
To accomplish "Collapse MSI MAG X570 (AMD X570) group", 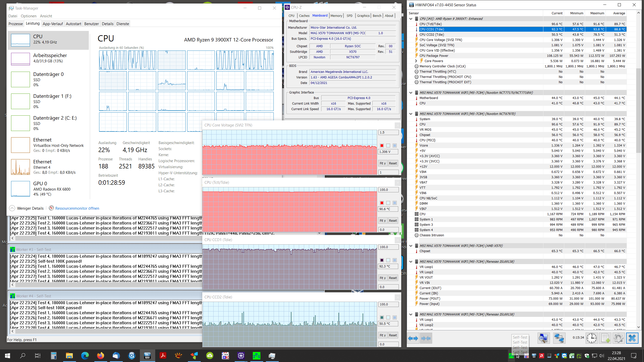I will point(411,246).
